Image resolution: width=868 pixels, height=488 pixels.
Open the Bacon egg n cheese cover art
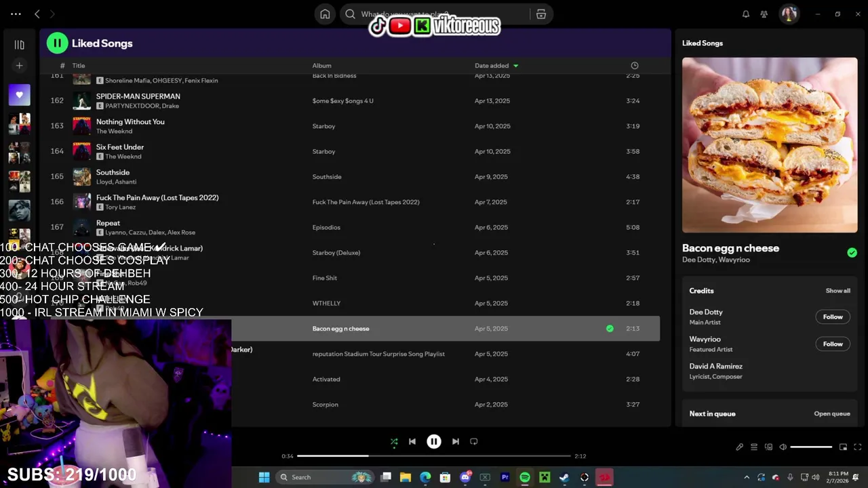point(770,145)
